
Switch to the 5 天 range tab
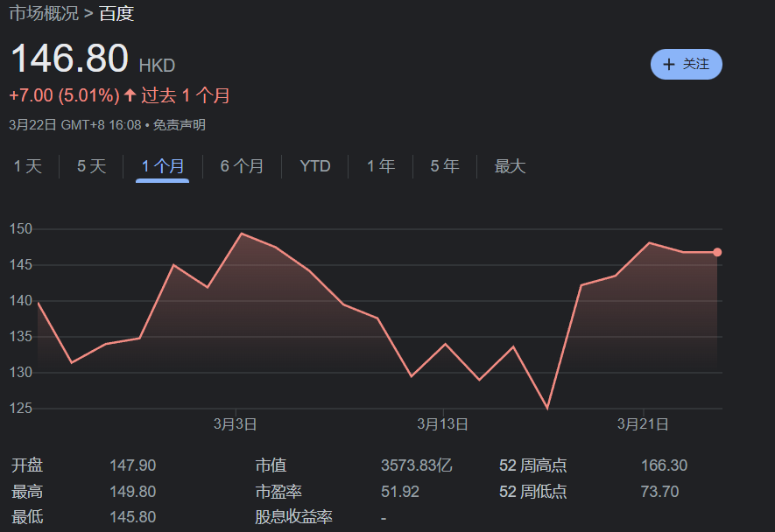[x=91, y=166]
